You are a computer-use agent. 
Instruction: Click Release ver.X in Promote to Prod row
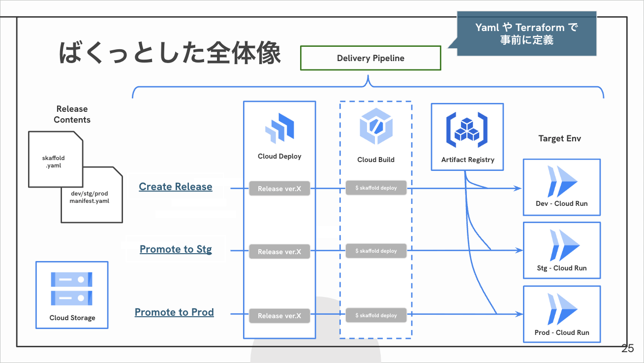[279, 316]
